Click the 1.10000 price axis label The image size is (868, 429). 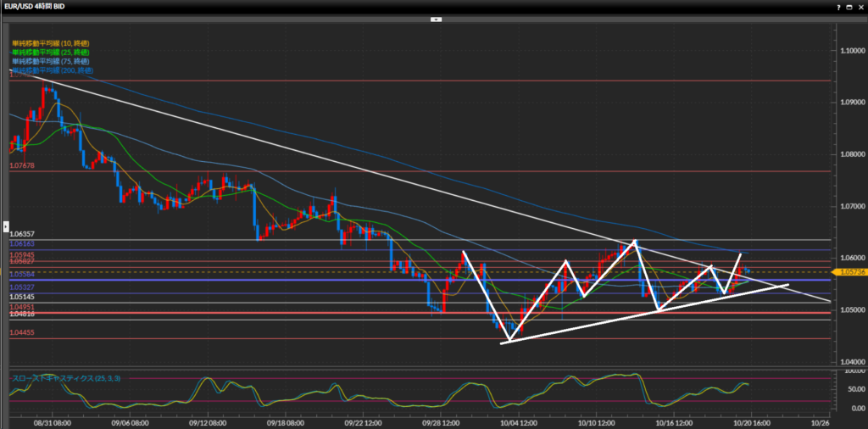tap(848, 50)
